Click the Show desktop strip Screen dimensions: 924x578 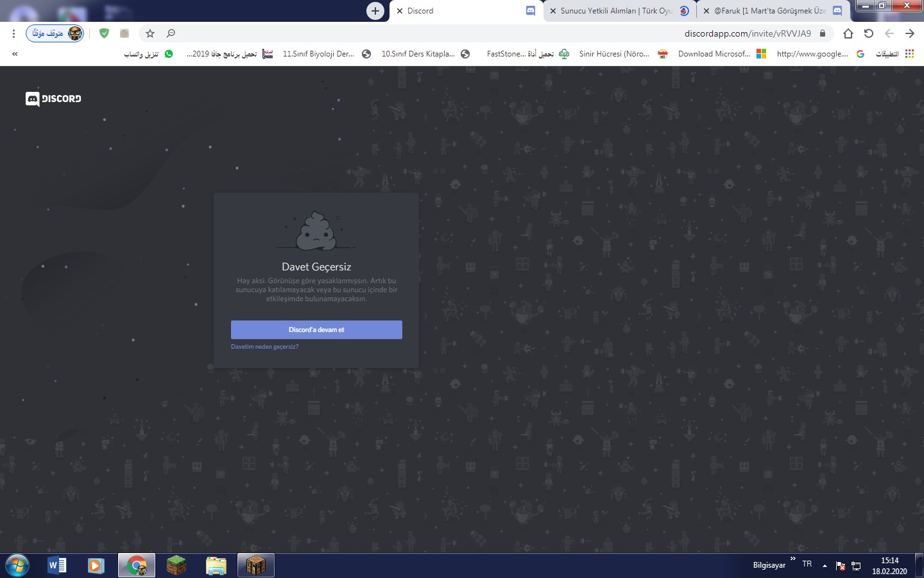point(920,566)
